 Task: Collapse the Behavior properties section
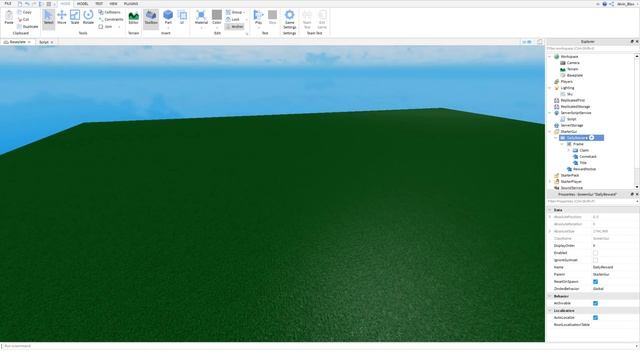[550, 296]
